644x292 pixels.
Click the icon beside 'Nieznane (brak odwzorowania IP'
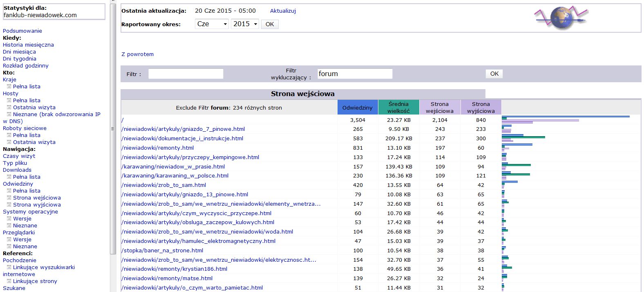pos(9,115)
